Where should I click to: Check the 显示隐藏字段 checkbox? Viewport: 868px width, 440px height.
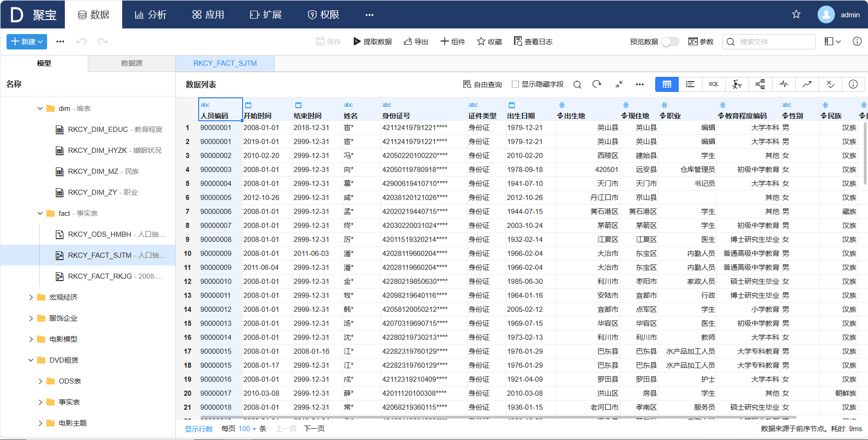pos(515,84)
